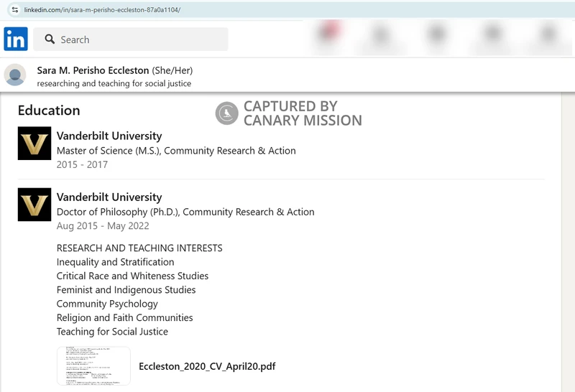Open Vanderbilt University link above Master of Science
Image resolution: width=575 pixels, height=392 pixels.
[109, 136]
